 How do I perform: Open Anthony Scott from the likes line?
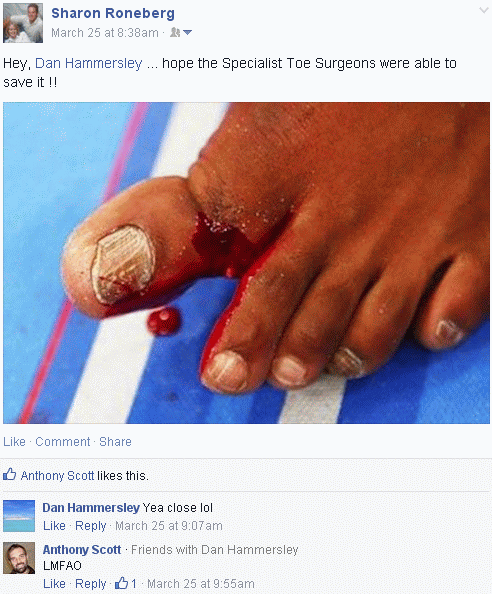coord(57,476)
